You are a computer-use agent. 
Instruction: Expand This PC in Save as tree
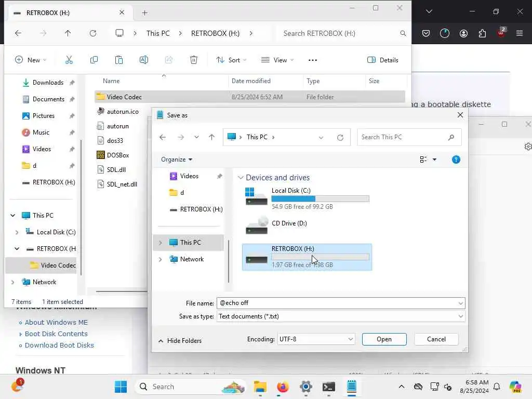pyautogui.click(x=161, y=243)
